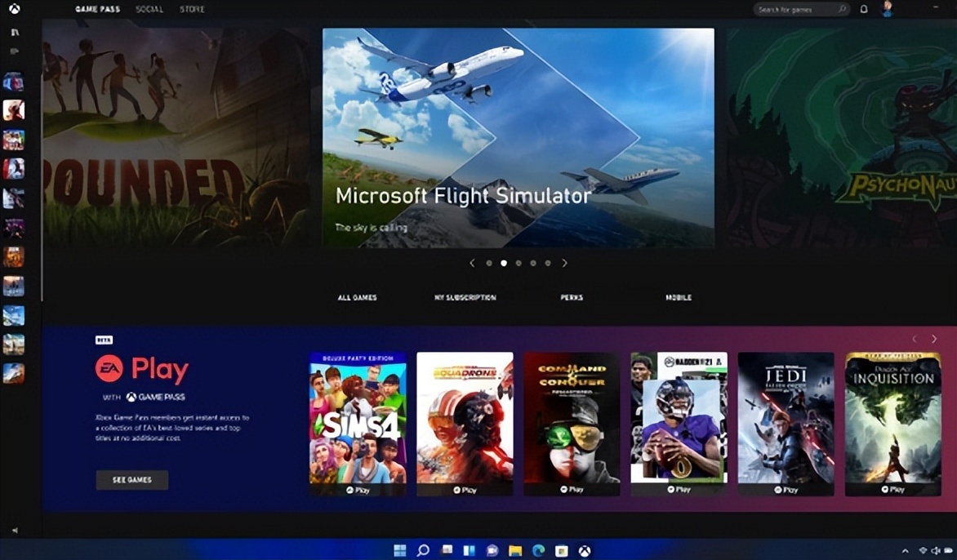957x560 pixels.
Task: Click "The sky is calling" caption
Action: (x=371, y=228)
